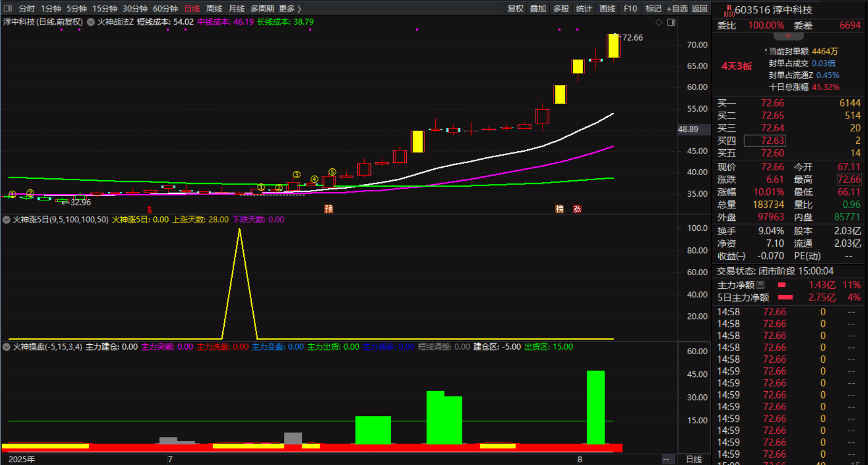Open 火神操盘 indicator dropdown

tap(6, 347)
